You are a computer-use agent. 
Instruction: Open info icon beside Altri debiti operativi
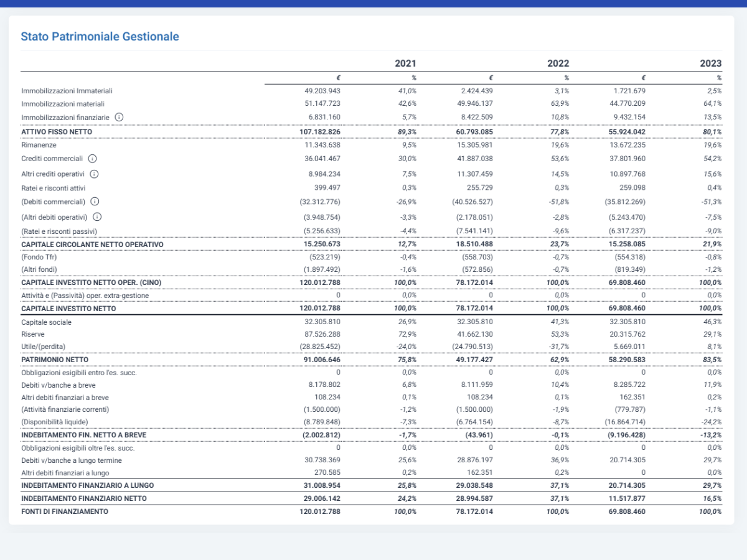point(97,217)
